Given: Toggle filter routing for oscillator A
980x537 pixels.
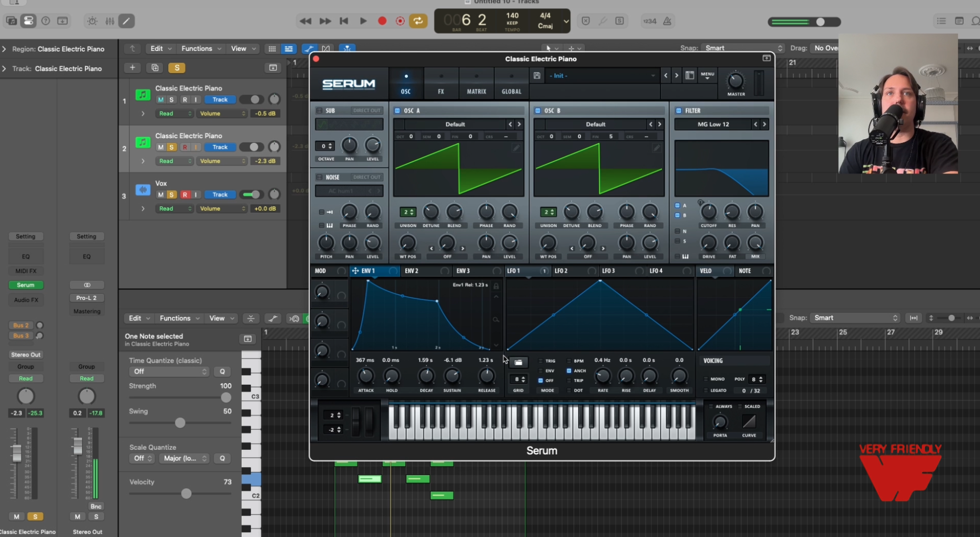Looking at the screenshot, I should (x=678, y=206).
